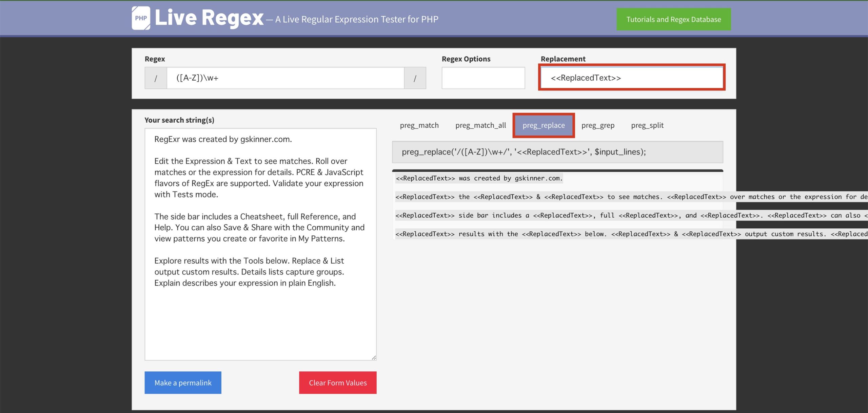Click the trailing slash delimiter box
This screenshot has width=868, height=413.
(x=415, y=78)
